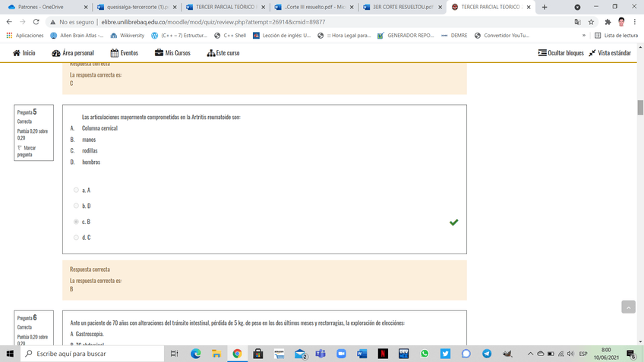
Task: Open the Chrome profile avatar
Action: (x=621, y=22)
